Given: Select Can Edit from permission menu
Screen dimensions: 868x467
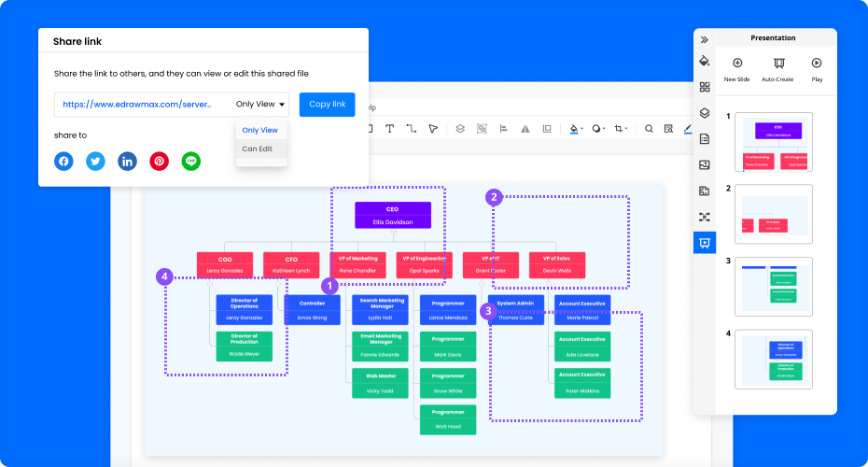Looking at the screenshot, I should pyautogui.click(x=258, y=149).
